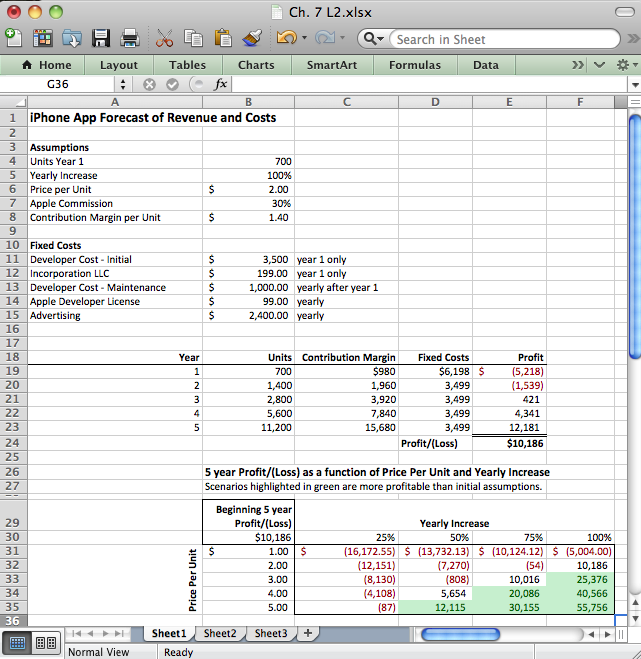Click the Print icon
This screenshot has width=641, height=659.
(x=129, y=38)
